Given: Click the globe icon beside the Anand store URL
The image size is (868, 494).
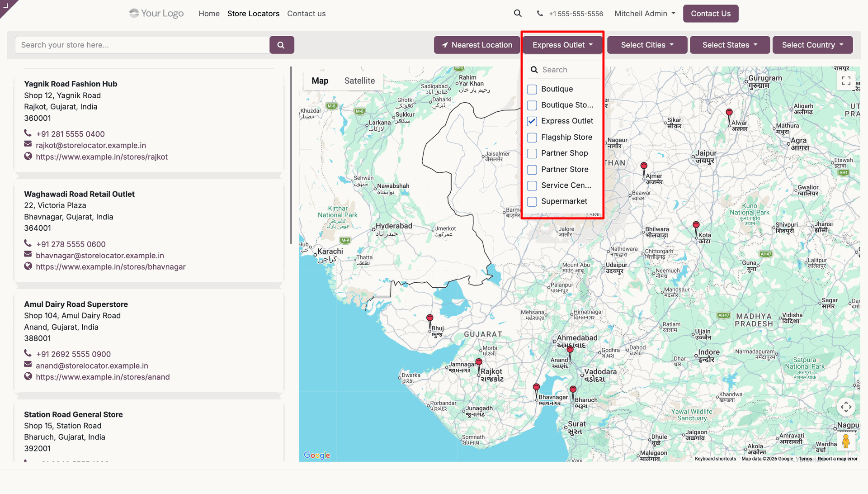Looking at the screenshot, I should tap(28, 376).
